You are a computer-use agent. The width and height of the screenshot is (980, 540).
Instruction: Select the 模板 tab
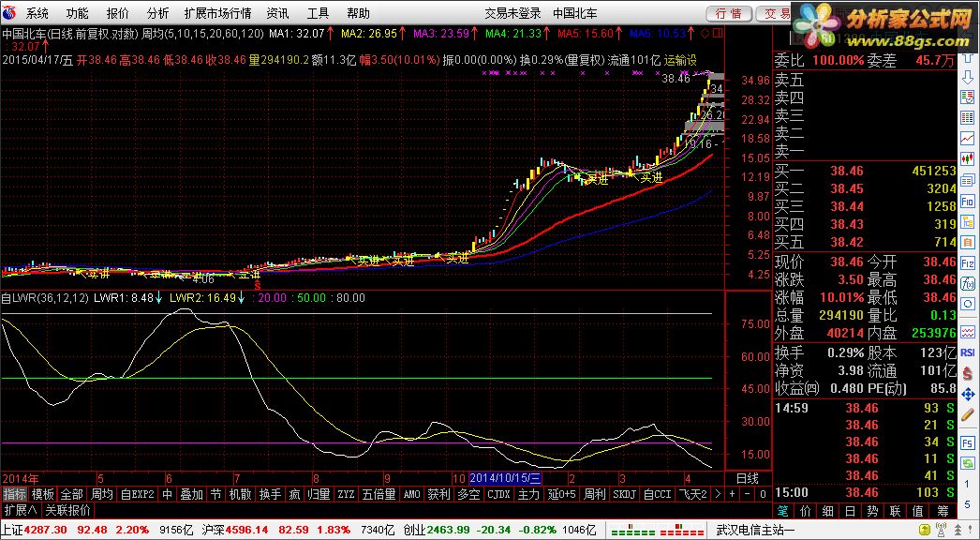(x=43, y=494)
